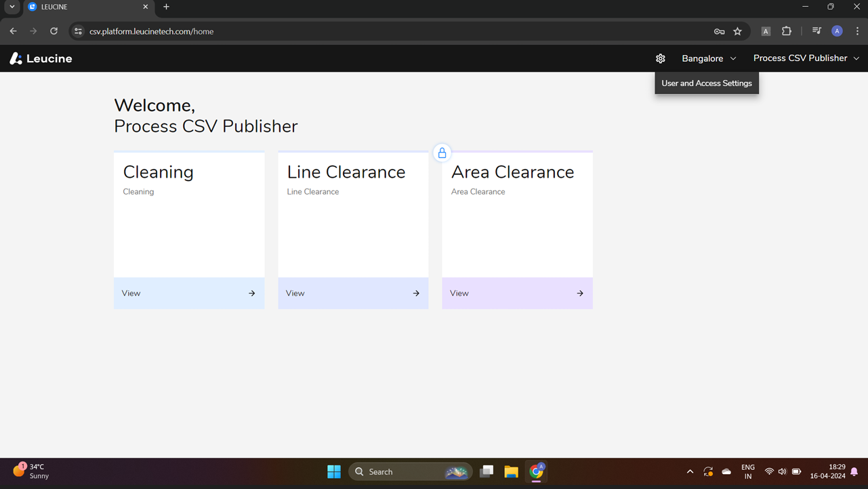
Task: Open a new browser tab
Action: coord(166,7)
